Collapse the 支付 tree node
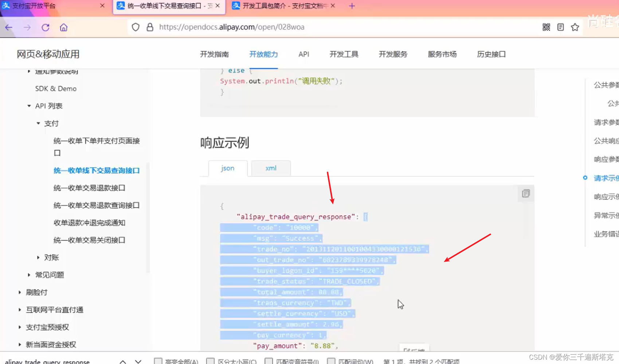Image resolution: width=619 pixels, height=364 pixels. [38, 124]
